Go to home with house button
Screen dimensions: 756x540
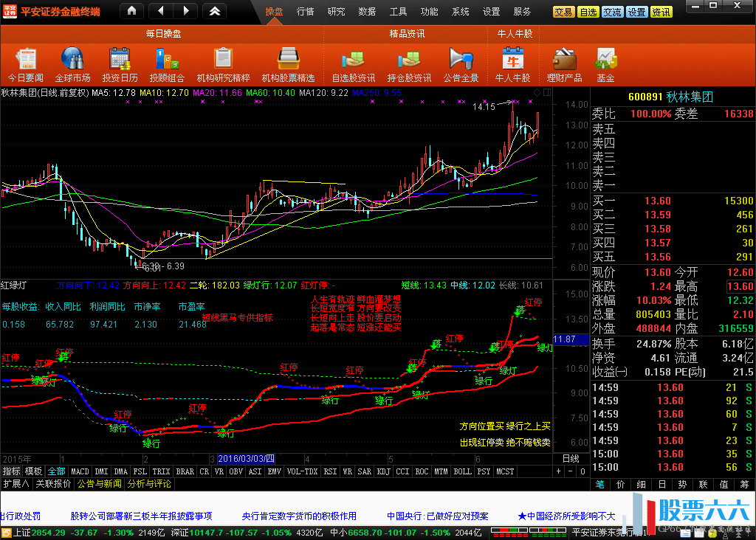point(131,10)
